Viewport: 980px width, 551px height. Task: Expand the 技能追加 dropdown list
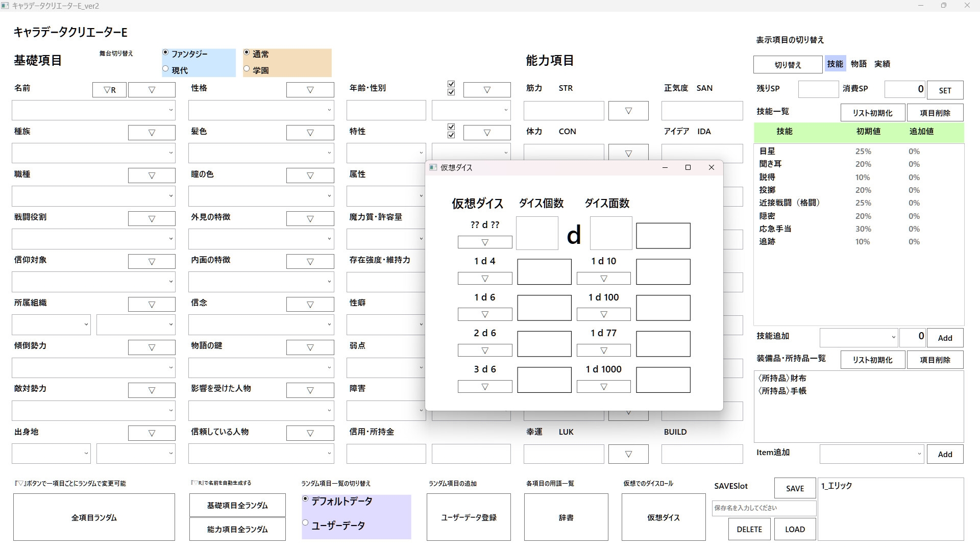pyautogui.click(x=893, y=337)
